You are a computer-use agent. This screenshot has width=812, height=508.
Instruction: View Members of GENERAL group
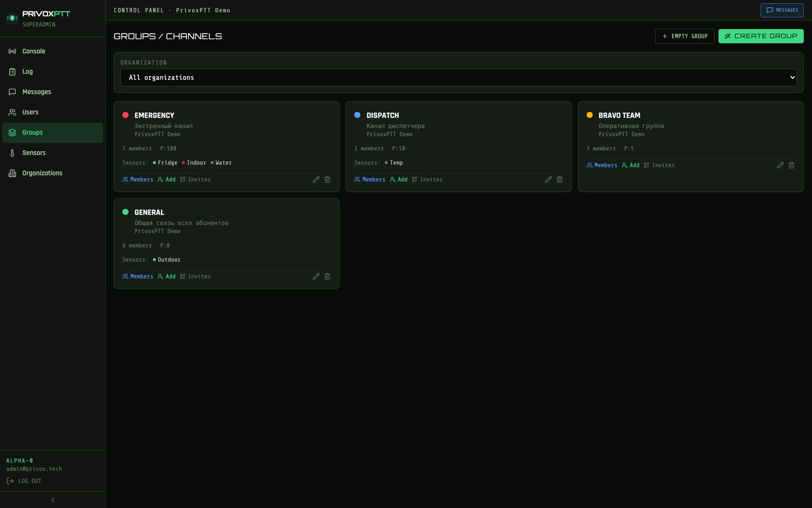[x=138, y=276]
